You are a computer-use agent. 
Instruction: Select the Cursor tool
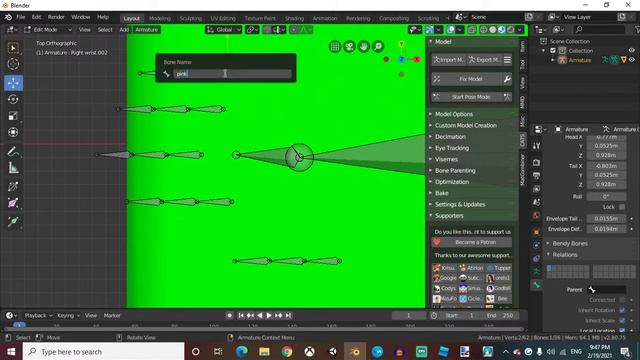[x=13, y=64]
